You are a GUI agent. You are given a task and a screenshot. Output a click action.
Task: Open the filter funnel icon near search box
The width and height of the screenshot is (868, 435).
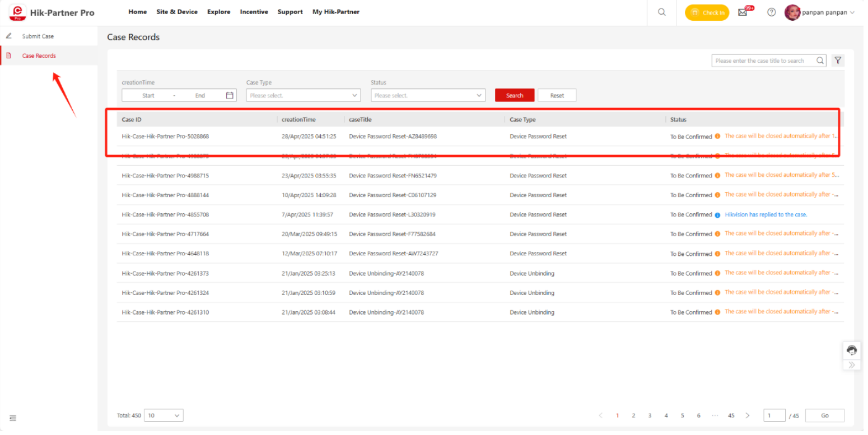point(837,60)
